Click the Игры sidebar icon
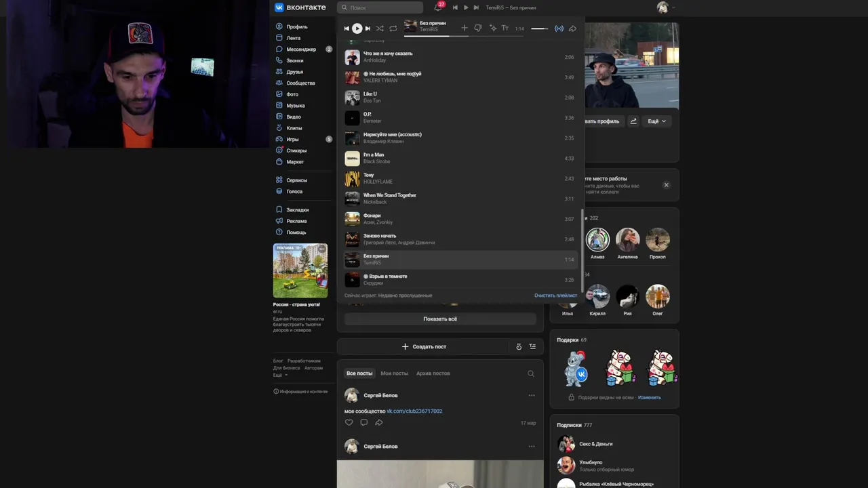The height and width of the screenshot is (488, 868). point(279,139)
